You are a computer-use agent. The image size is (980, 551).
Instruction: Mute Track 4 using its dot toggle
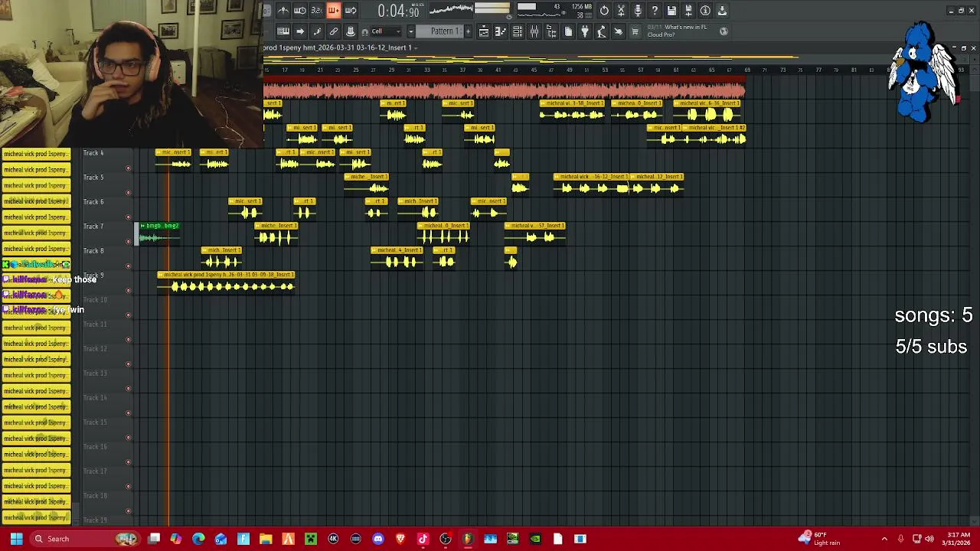[x=128, y=168]
